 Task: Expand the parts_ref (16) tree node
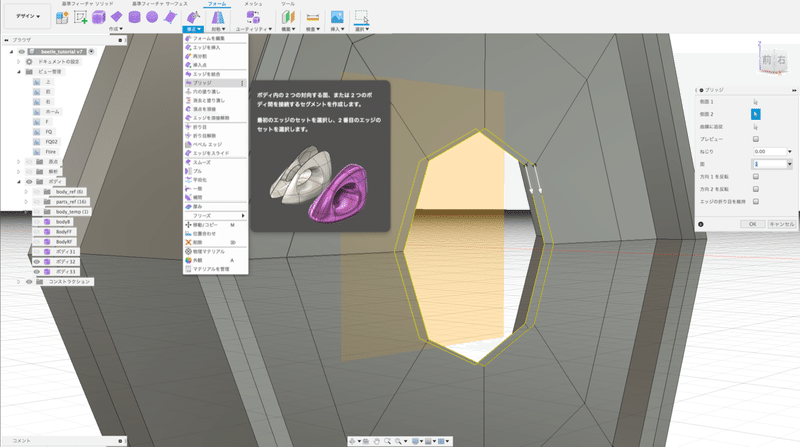click(x=27, y=202)
